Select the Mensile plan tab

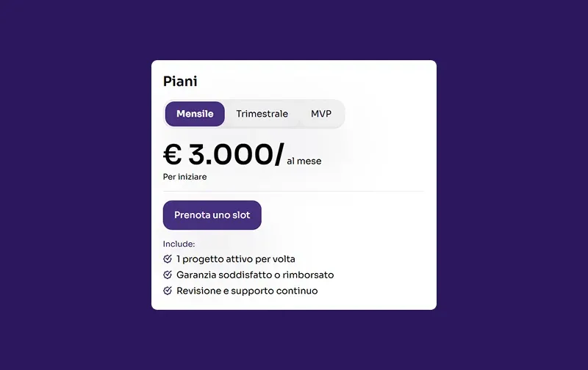pos(195,114)
